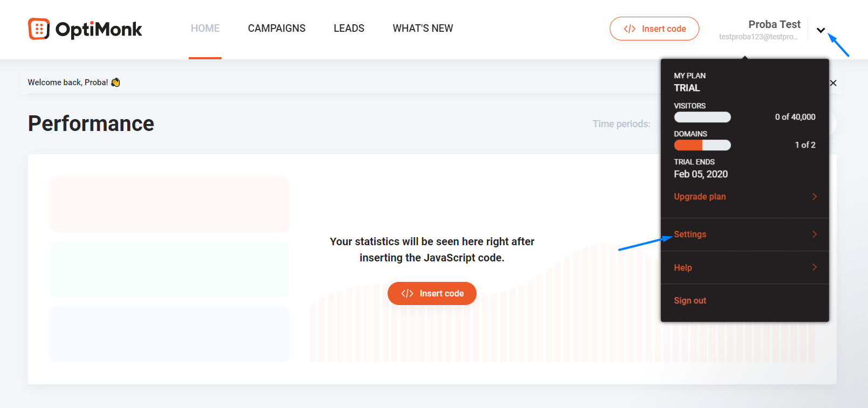Click the Help row chevron arrow

(x=815, y=267)
